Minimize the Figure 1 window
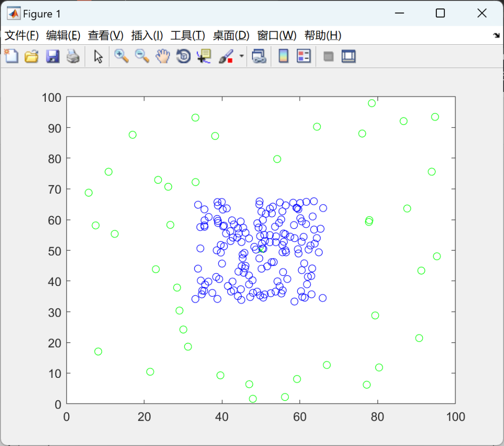 tap(399, 13)
